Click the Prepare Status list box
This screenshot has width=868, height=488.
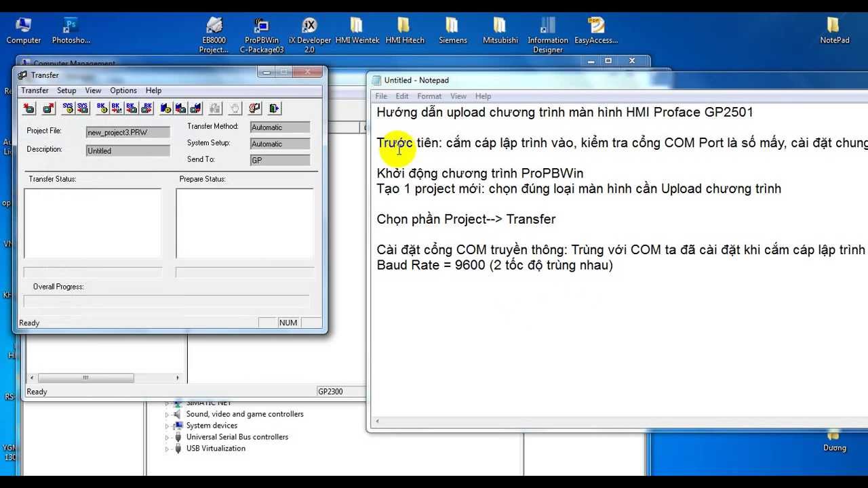[245, 223]
